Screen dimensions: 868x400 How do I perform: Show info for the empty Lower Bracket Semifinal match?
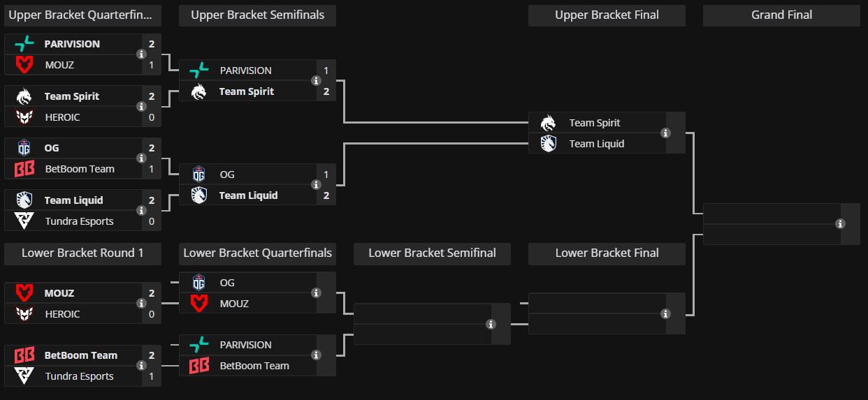pyautogui.click(x=491, y=324)
